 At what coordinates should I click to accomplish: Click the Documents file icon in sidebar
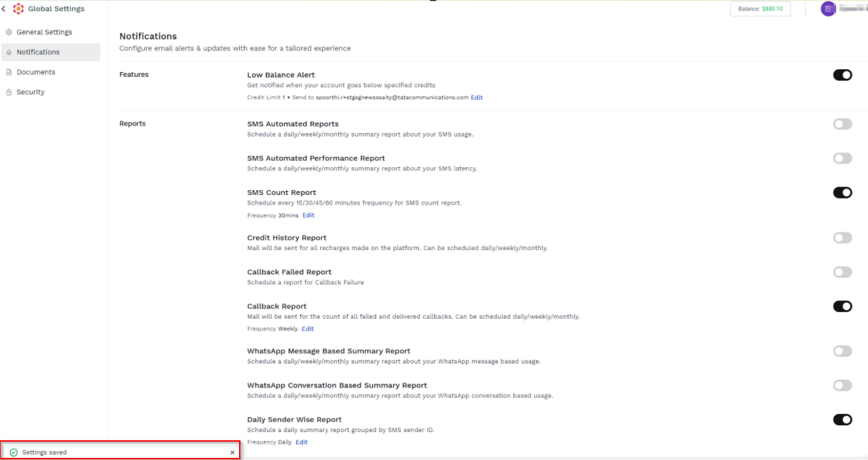click(9, 72)
